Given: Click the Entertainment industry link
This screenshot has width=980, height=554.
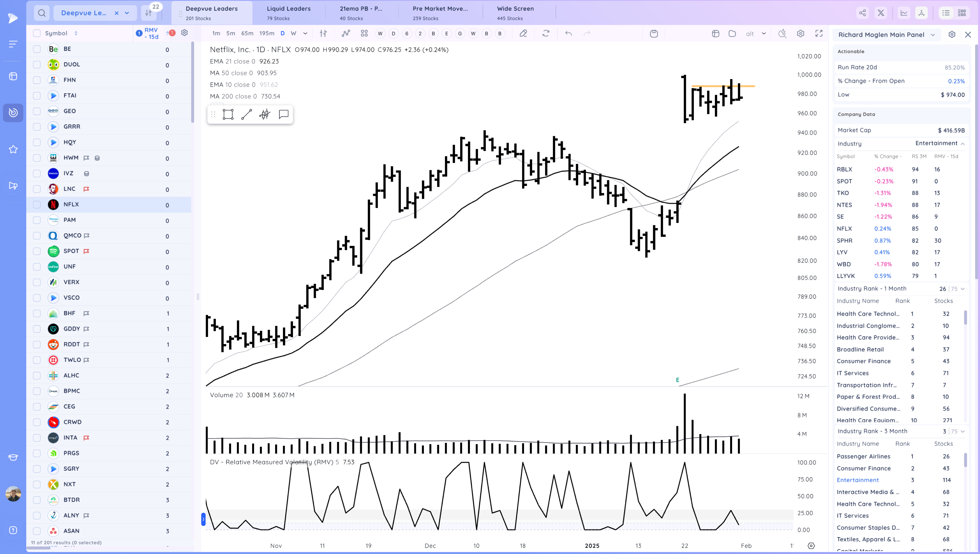Looking at the screenshot, I should click(x=857, y=480).
